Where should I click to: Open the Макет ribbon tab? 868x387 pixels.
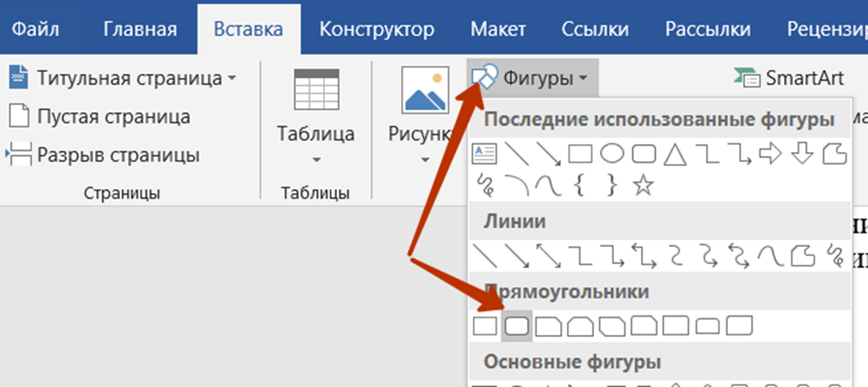click(498, 29)
